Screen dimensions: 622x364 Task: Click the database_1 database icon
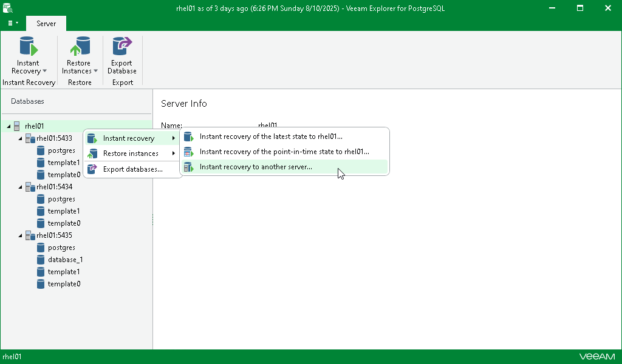(41, 260)
